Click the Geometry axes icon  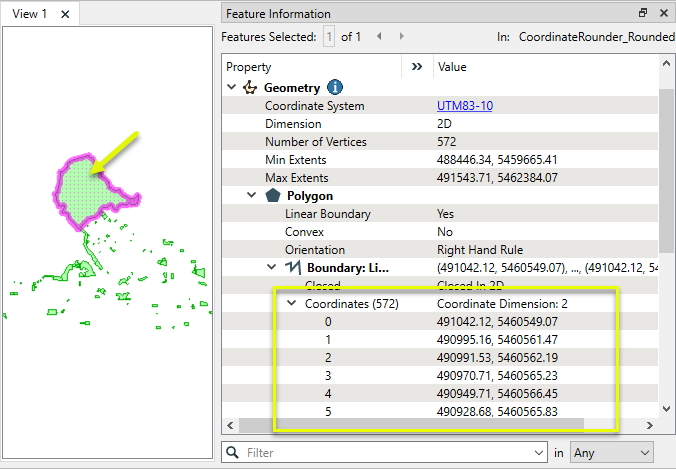[x=250, y=88]
